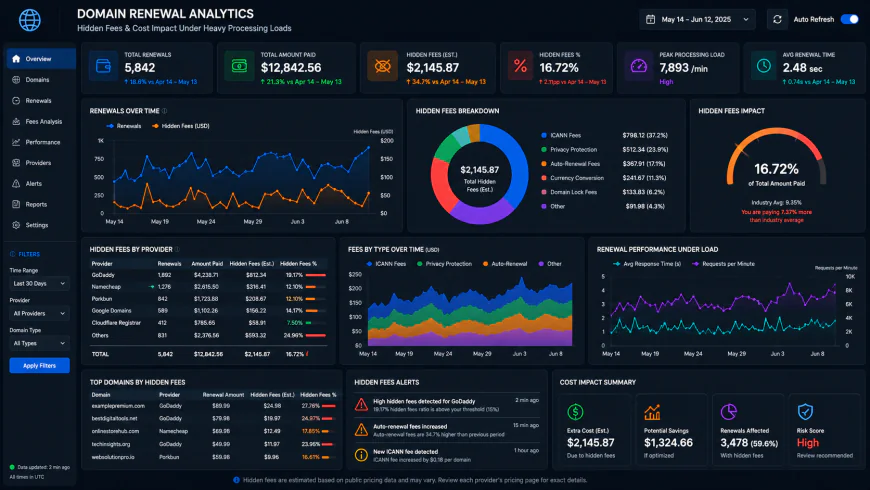Image resolution: width=870 pixels, height=490 pixels.
Task: Click the footer info icon near disclaimer
Action: pyautogui.click(x=236, y=480)
